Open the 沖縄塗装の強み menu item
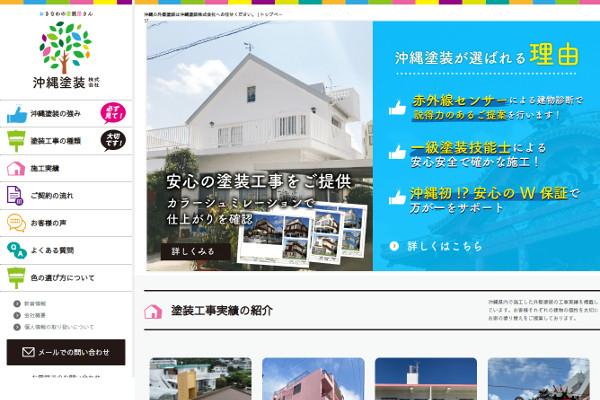 66,114
